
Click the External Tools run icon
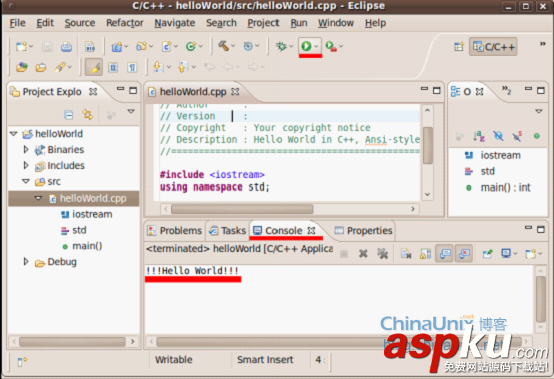(x=331, y=46)
